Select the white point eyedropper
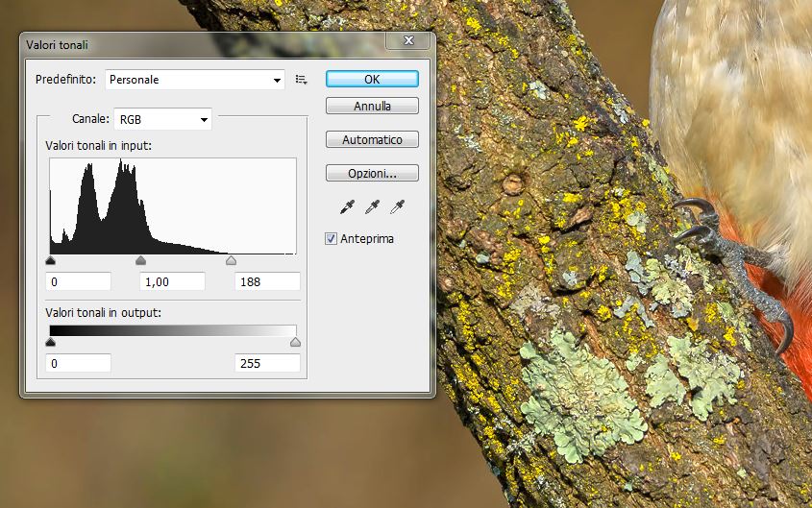This screenshot has width=812, height=508. click(396, 206)
